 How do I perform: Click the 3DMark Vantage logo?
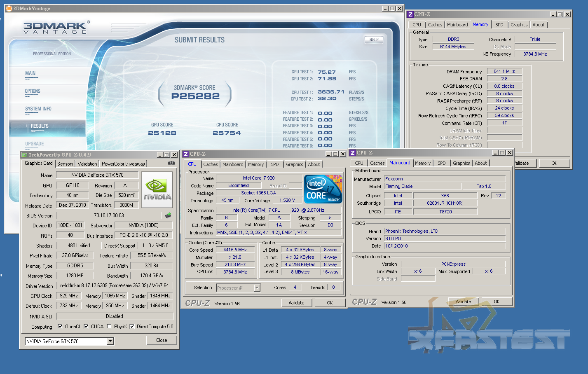[56, 28]
